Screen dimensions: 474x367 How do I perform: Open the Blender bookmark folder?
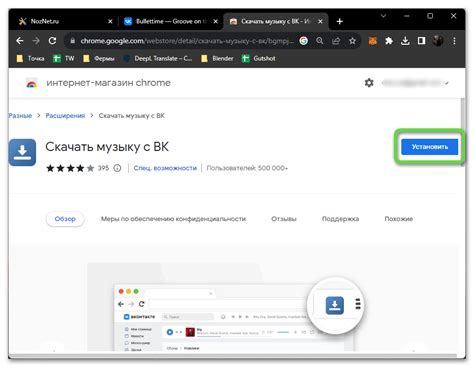(x=217, y=59)
